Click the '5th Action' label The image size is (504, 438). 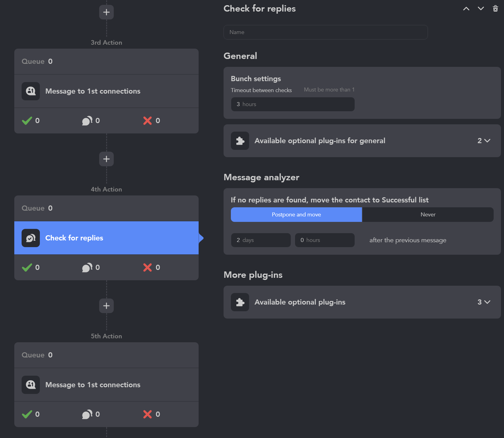[x=106, y=336]
